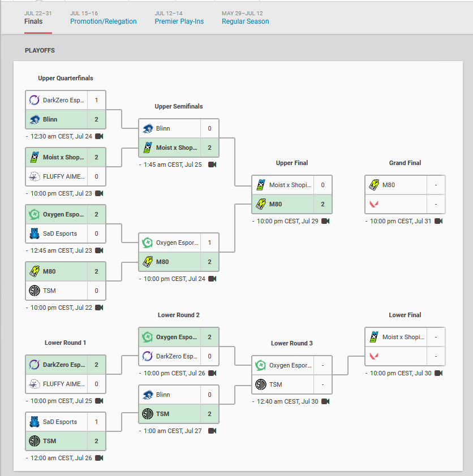473x476 pixels.
Task: Click the '10:00 pm CEST, Jul 31' match time
Action: (x=401, y=221)
